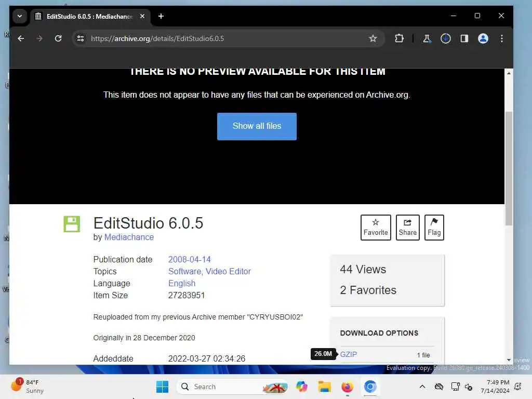
Task: Open the Windows Start menu
Action: (x=162, y=387)
